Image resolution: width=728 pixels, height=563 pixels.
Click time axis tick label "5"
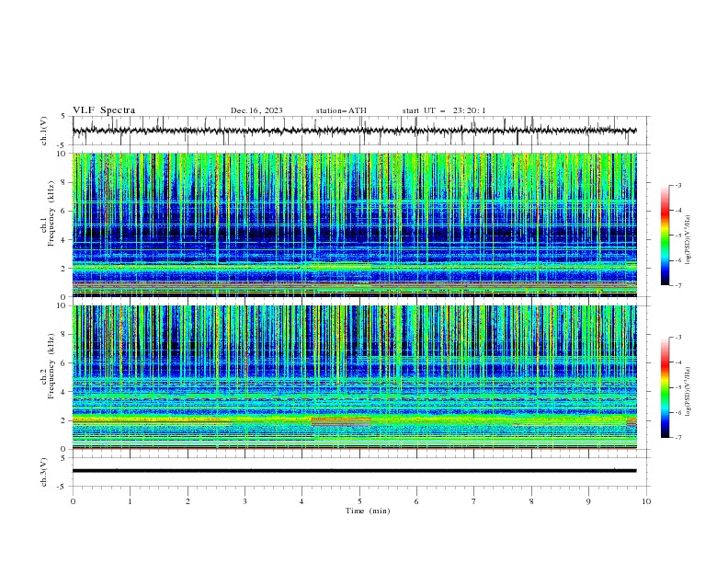[x=359, y=501]
